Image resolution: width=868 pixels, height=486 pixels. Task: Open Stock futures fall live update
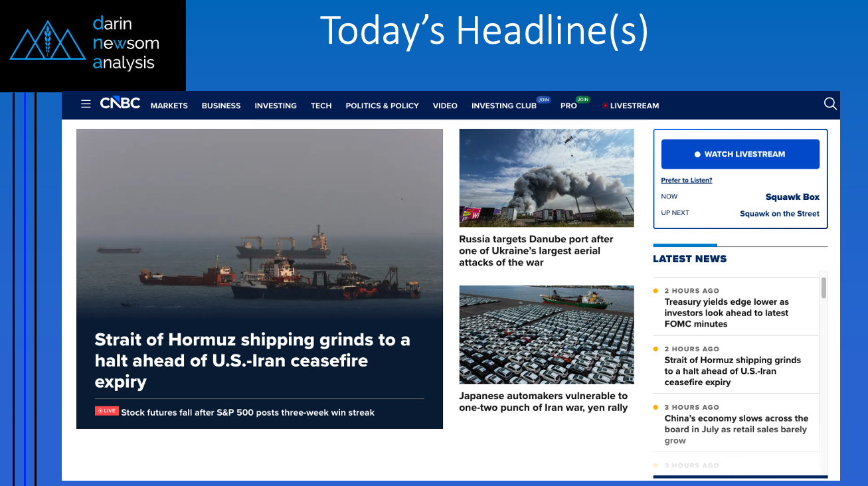(x=248, y=412)
